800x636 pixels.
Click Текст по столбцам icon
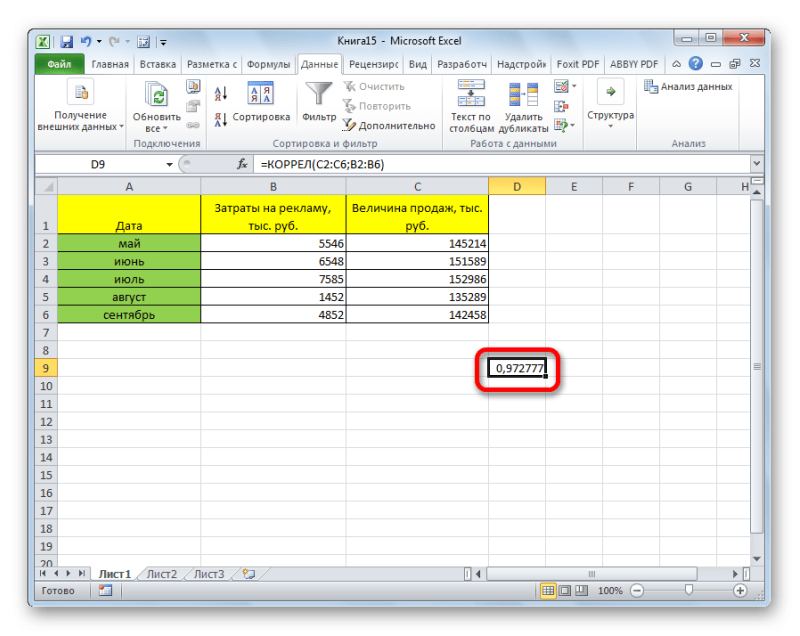471,92
